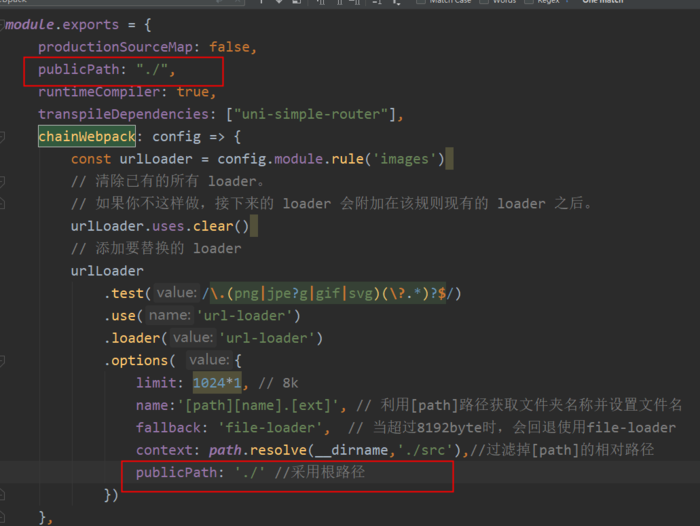
Task: Click the config parameter before the arrow
Action: 176,137
